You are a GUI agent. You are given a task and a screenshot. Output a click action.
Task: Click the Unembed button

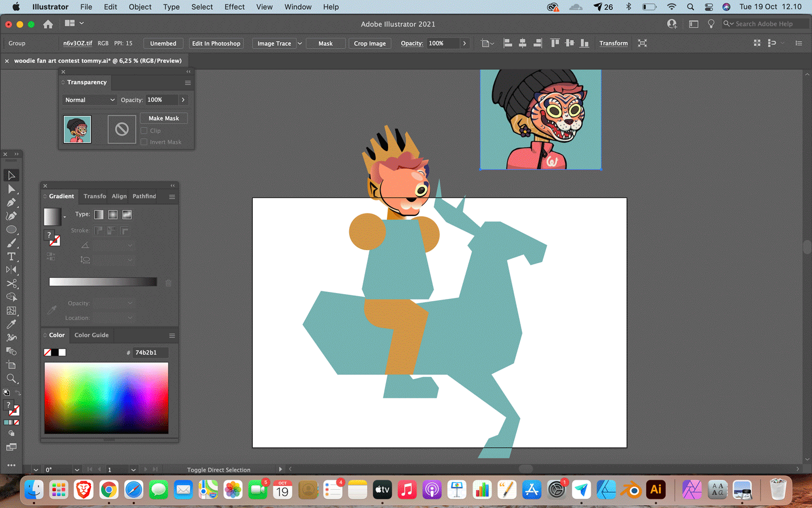point(163,43)
